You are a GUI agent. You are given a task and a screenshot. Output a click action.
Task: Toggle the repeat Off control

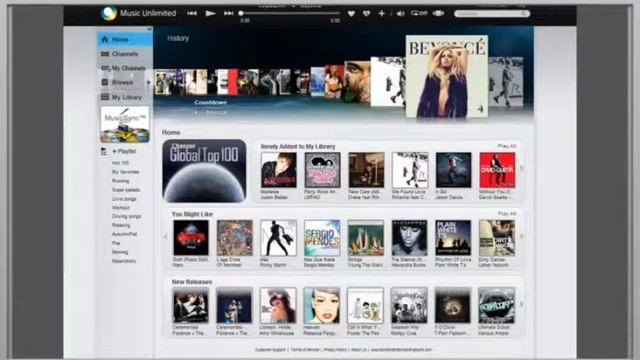tap(419, 13)
